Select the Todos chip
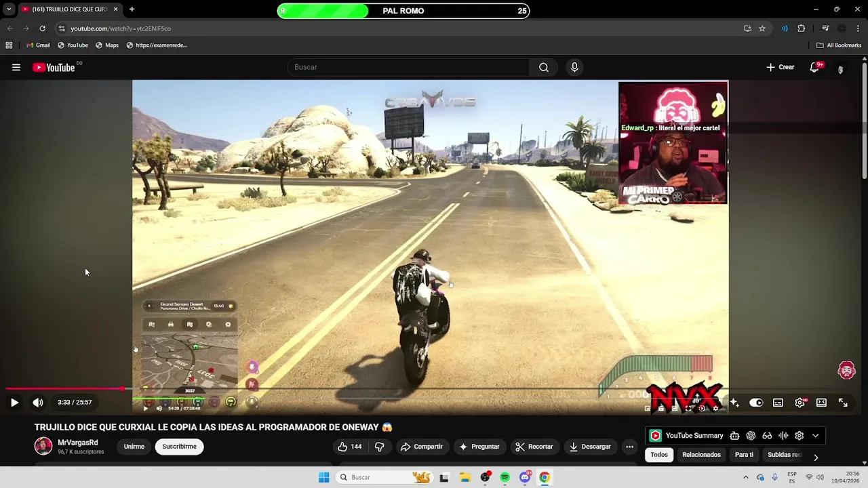Image resolution: width=868 pixels, height=488 pixels. tap(659, 455)
